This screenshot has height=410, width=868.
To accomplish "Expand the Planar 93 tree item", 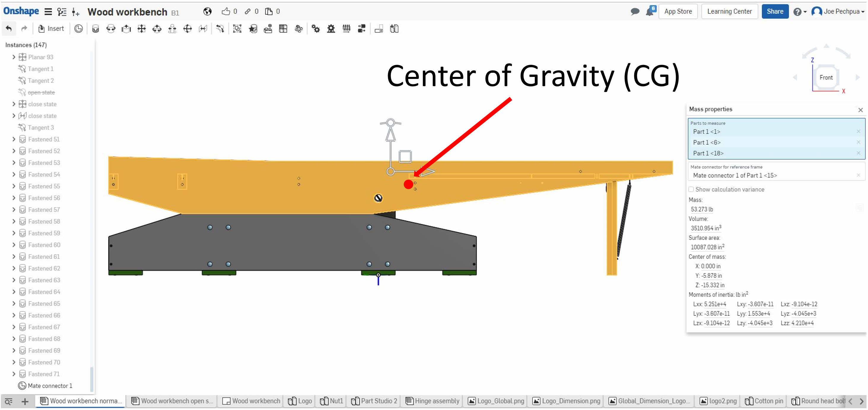I will tap(14, 57).
